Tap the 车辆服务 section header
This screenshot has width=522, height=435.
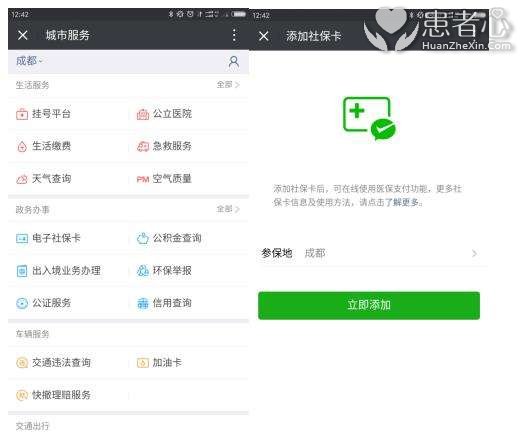(x=32, y=334)
